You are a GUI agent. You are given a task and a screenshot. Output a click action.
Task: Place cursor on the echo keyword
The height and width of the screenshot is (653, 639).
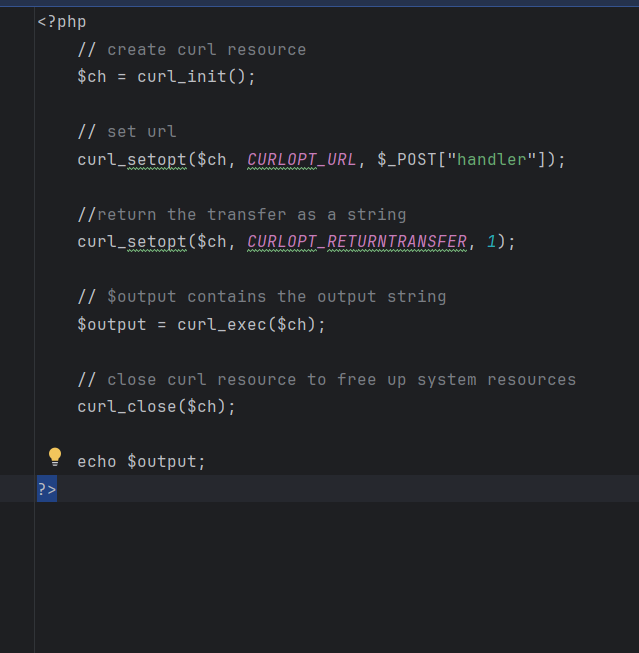point(97,461)
